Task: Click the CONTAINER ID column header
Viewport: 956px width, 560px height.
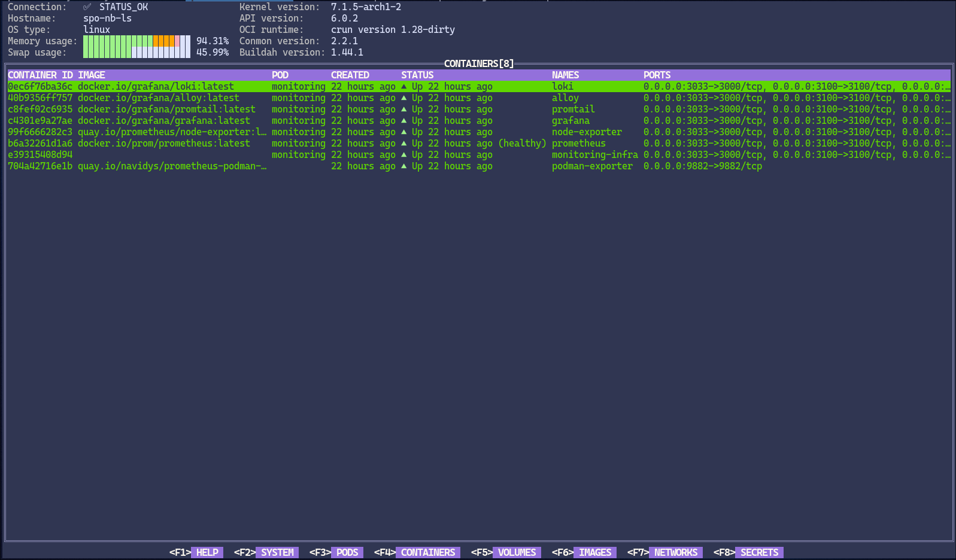Action: tap(40, 75)
